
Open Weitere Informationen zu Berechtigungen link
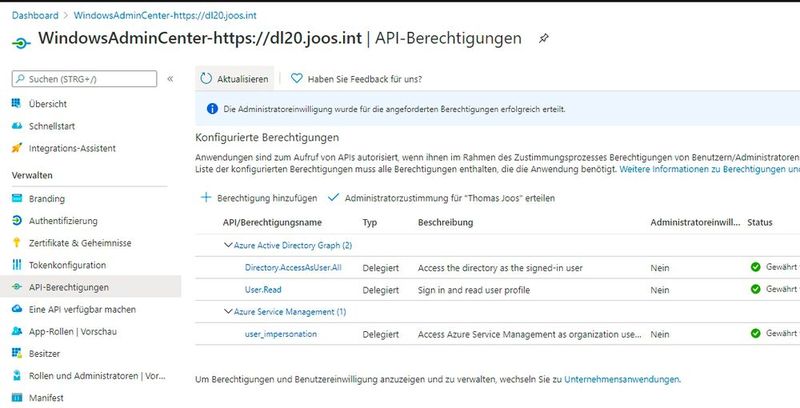click(x=710, y=169)
